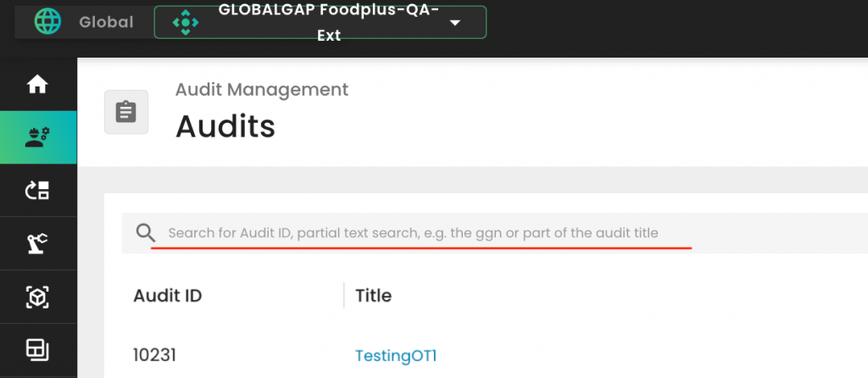
Task: Select the audit ID 10231 cell
Action: [x=154, y=356]
